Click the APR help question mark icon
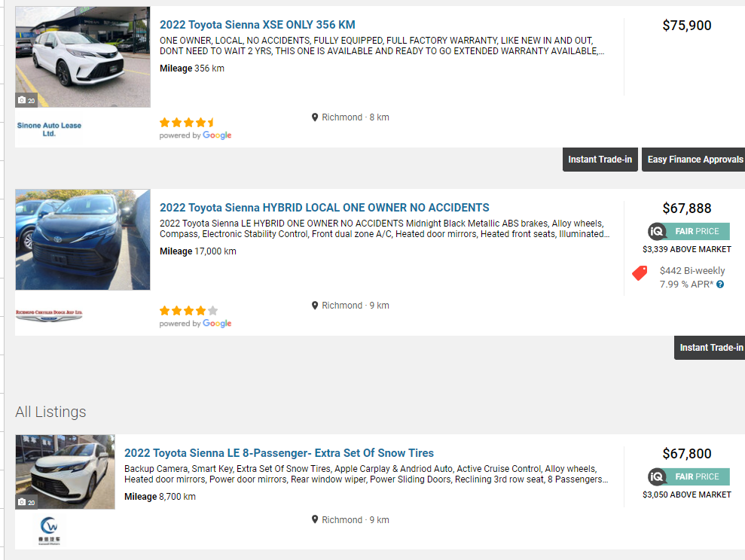Screen dimensions: 745x560 (720, 285)
